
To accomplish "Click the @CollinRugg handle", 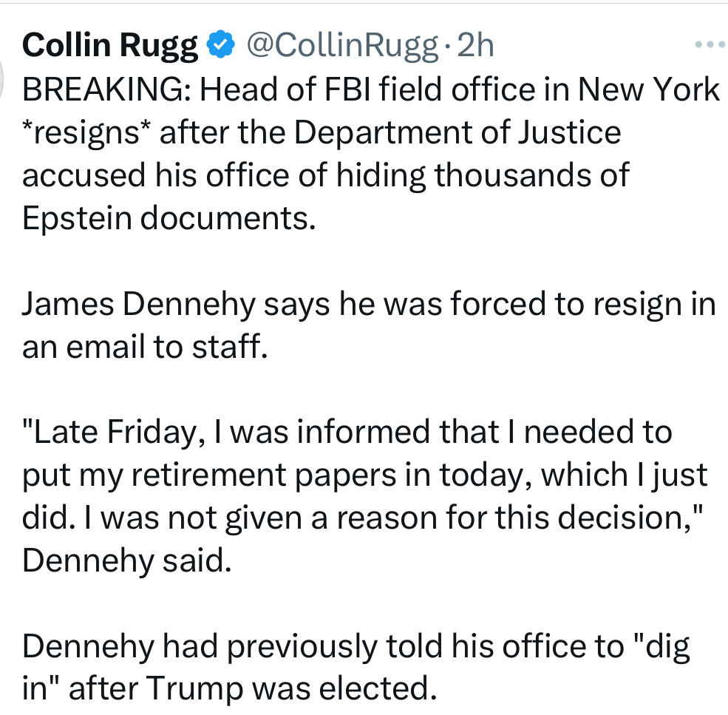I will (341, 46).
